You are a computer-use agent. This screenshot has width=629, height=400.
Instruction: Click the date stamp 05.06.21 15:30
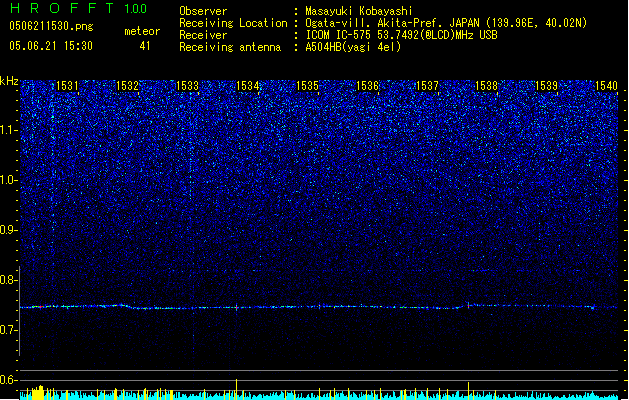(x=51, y=46)
